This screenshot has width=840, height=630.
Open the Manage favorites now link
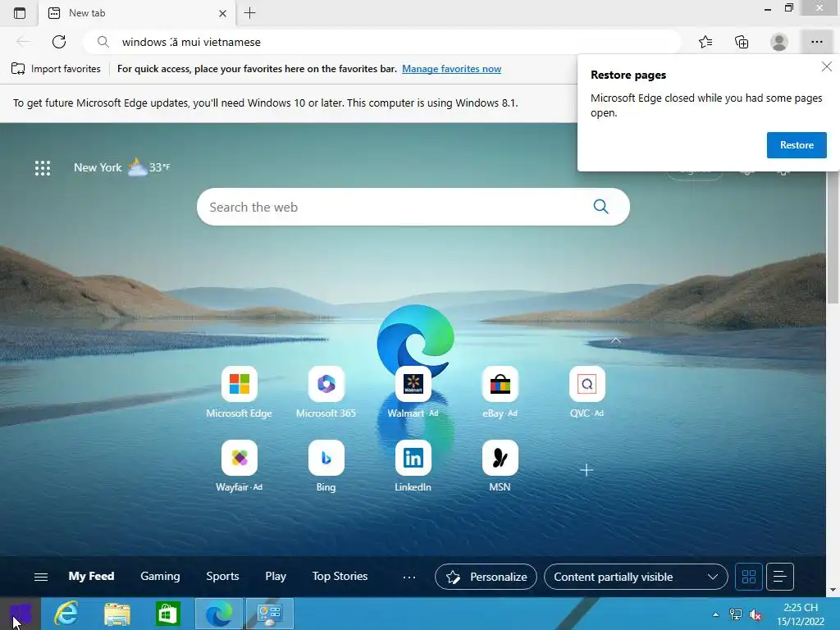click(452, 69)
